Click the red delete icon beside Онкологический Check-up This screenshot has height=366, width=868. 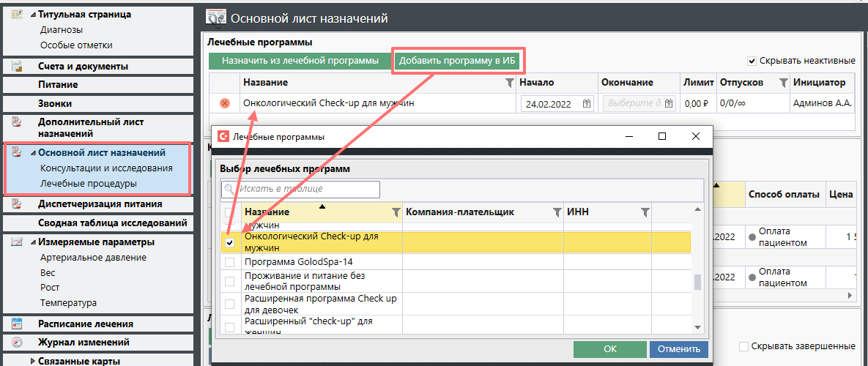pyautogui.click(x=225, y=103)
